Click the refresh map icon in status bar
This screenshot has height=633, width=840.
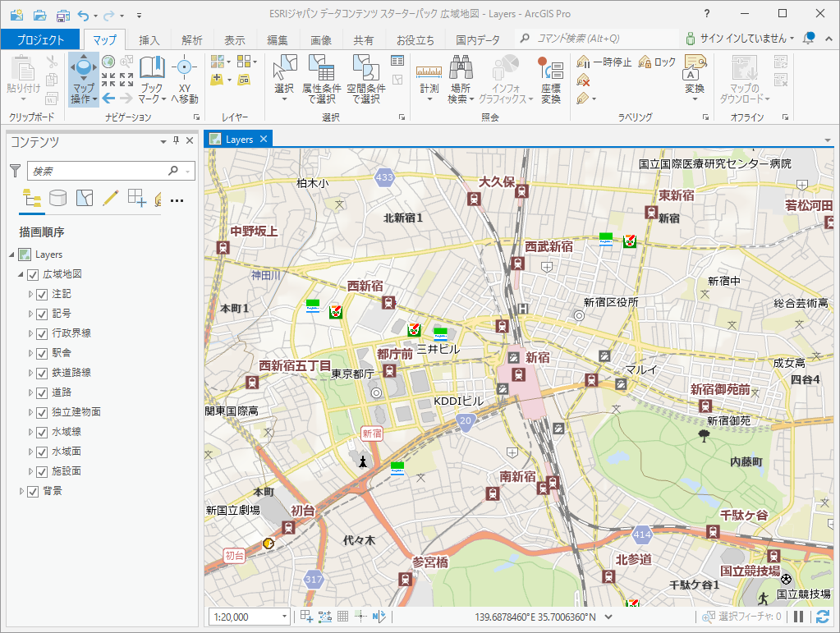(822, 617)
